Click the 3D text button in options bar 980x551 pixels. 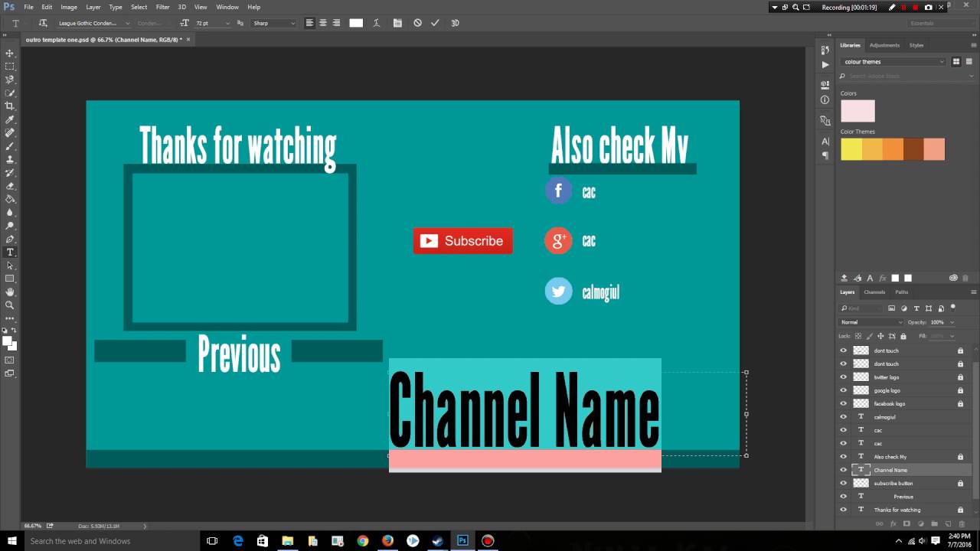coord(455,23)
